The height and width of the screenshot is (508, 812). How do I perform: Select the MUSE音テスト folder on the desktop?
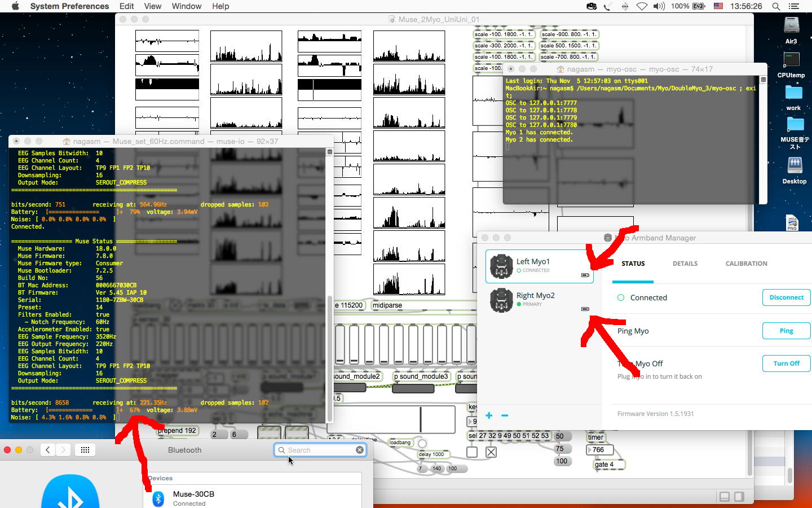(x=795, y=124)
